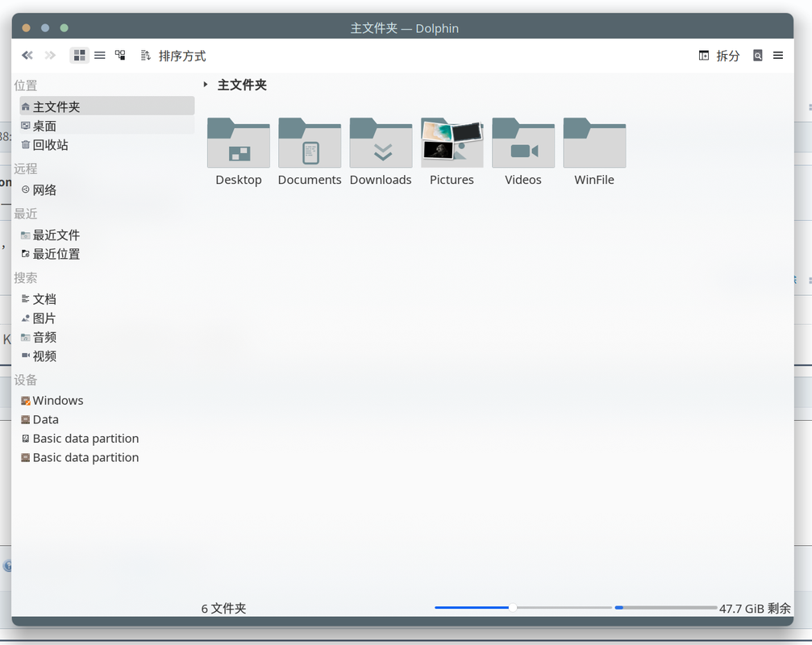Open the Windows device in sidebar

click(x=107, y=401)
